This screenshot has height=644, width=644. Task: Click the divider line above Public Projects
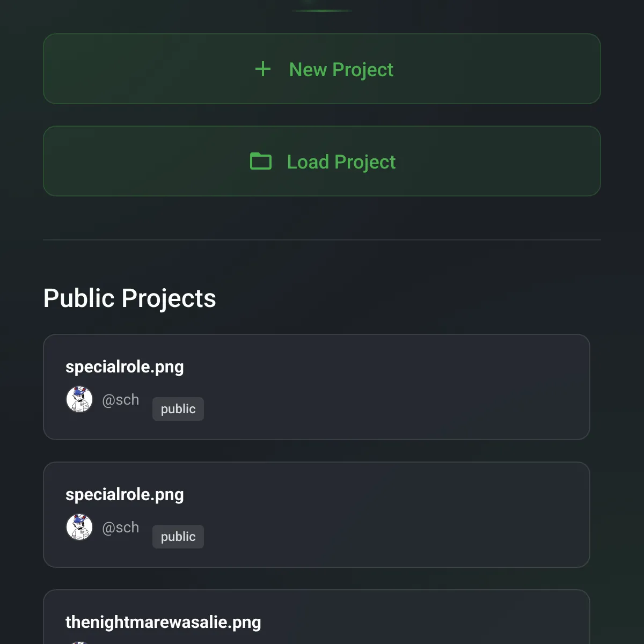coord(322,240)
